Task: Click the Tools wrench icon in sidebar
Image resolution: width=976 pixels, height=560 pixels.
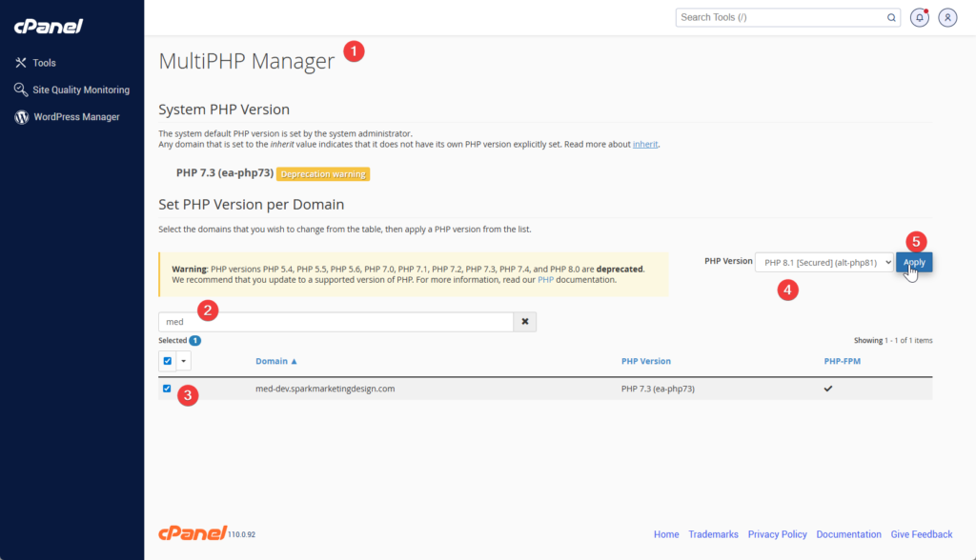Action: click(x=21, y=63)
